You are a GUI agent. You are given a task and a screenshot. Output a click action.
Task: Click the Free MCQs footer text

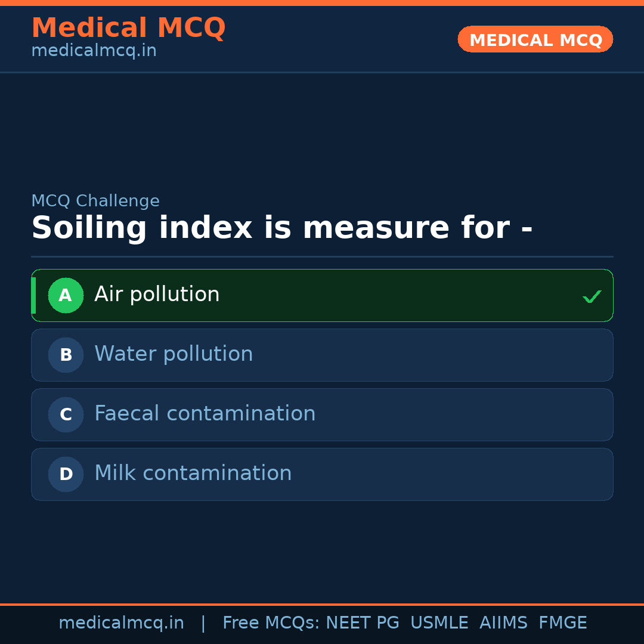tap(271, 623)
